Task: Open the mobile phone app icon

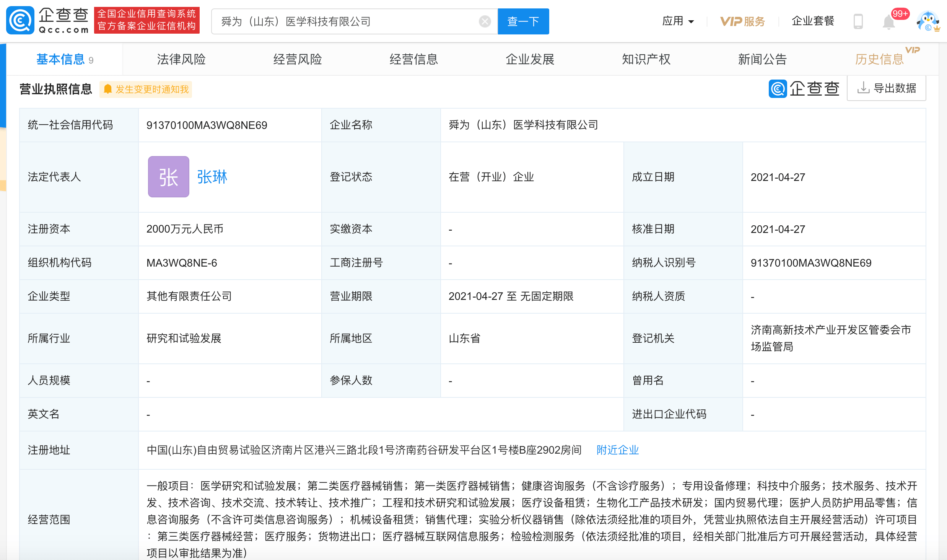Action: [x=858, y=21]
